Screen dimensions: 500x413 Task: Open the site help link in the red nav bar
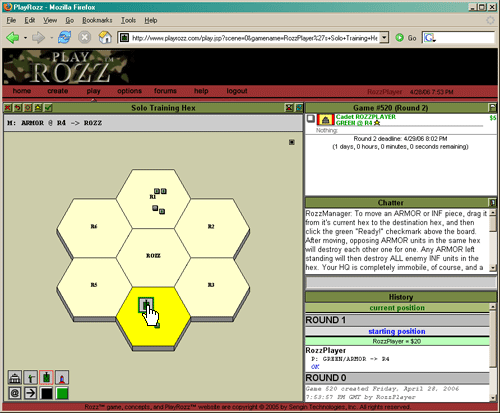click(201, 91)
